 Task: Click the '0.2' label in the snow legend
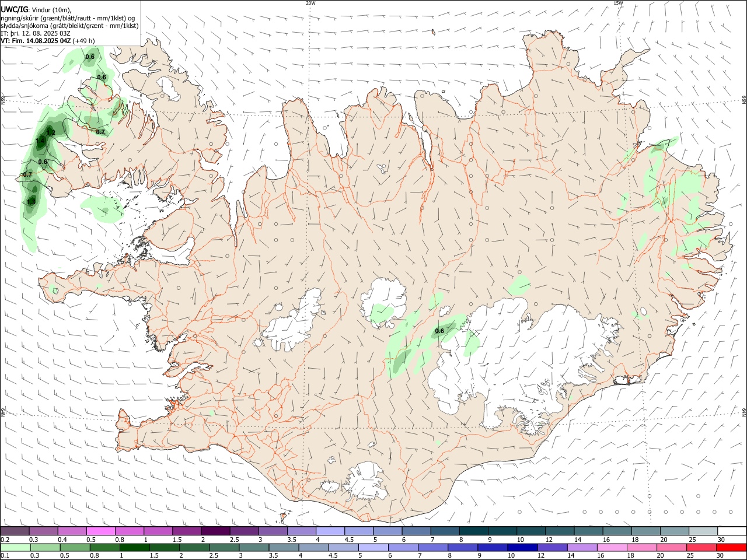point(4,540)
